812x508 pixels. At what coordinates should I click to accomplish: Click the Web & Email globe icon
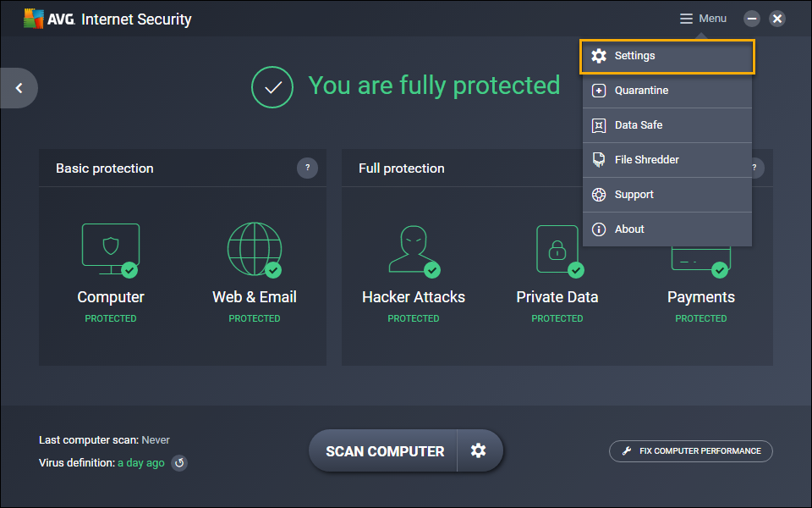(254, 249)
